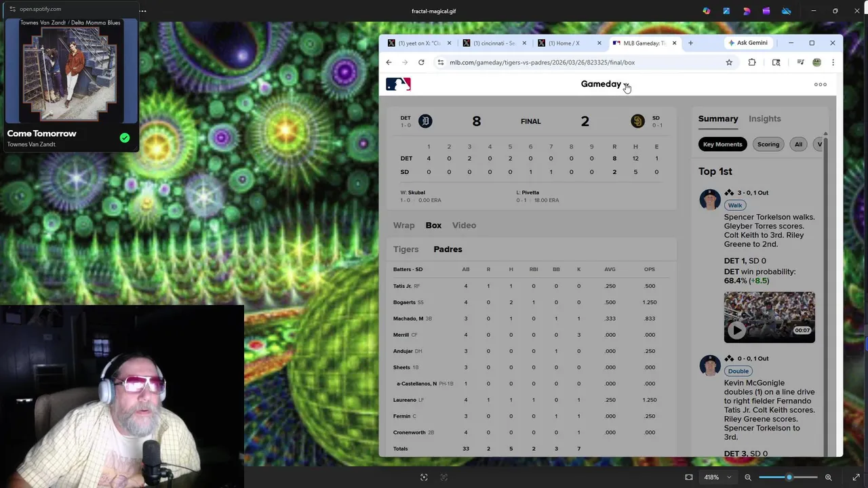Click the Double event tag
868x488 pixels.
(x=738, y=371)
